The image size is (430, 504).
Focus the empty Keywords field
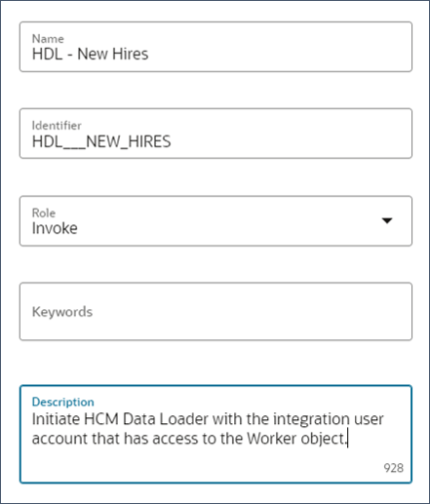point(215,311)
